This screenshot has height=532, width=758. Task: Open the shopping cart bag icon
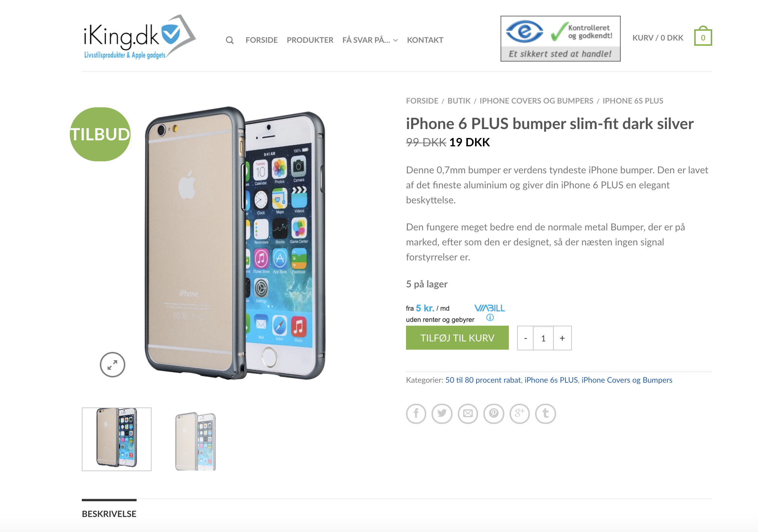pyautogui.click(x=703, y=36)
